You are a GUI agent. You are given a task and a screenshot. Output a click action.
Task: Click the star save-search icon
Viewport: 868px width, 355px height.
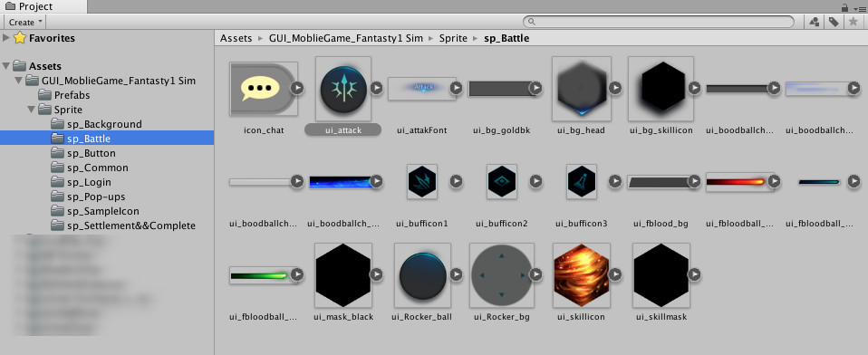854,22
